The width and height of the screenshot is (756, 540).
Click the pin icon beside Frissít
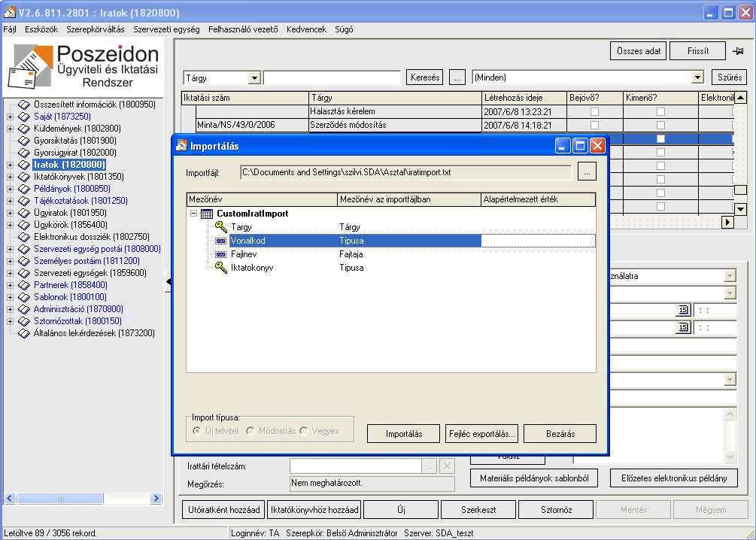pyautogui.click(x=738, y=50)
